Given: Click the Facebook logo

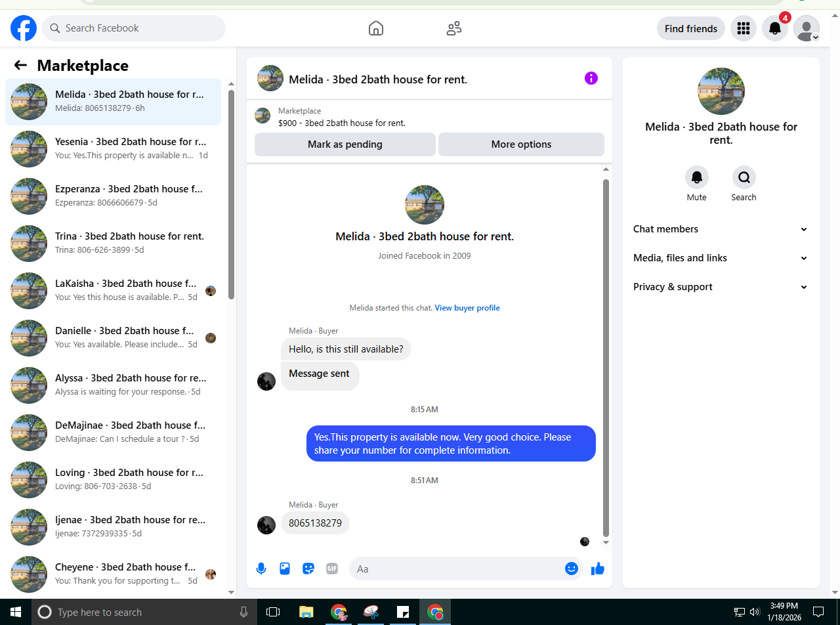Looking at the screenshot, I should (x=24, y=28).
